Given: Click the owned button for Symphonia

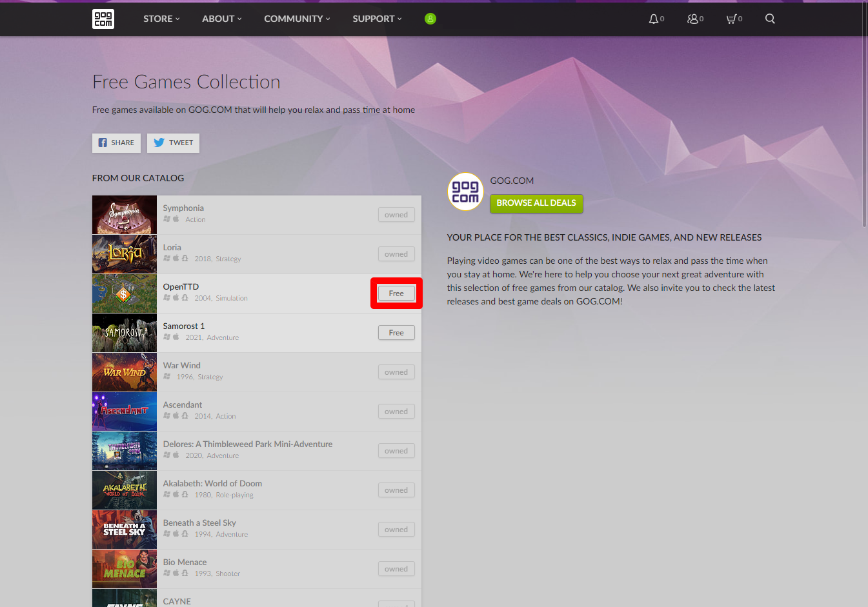Looking at the screenshot, I should tap(396, 215).
